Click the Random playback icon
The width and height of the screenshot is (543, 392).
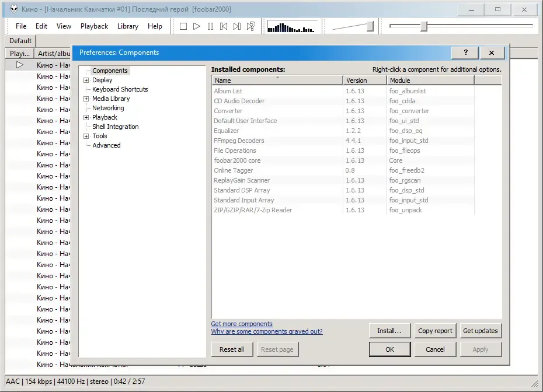click(x=250, y=26)
